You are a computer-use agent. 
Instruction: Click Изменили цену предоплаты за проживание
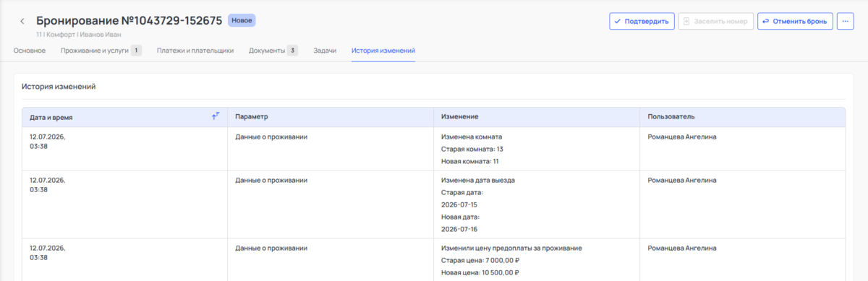[x=511, y=248]
